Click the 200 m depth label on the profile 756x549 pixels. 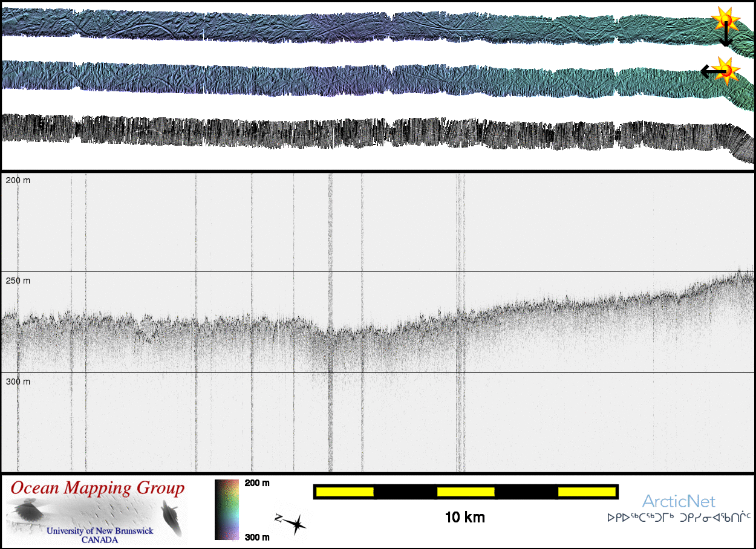coord(18,180)
